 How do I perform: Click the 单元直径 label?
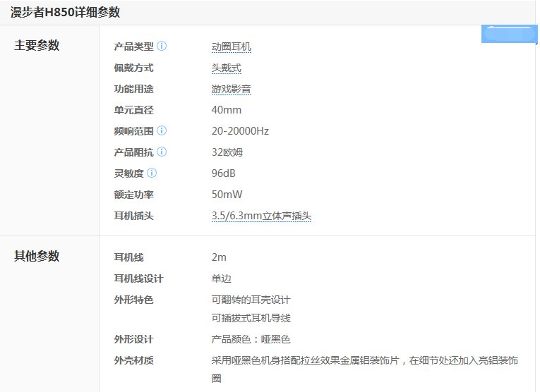tap(133, 110)
